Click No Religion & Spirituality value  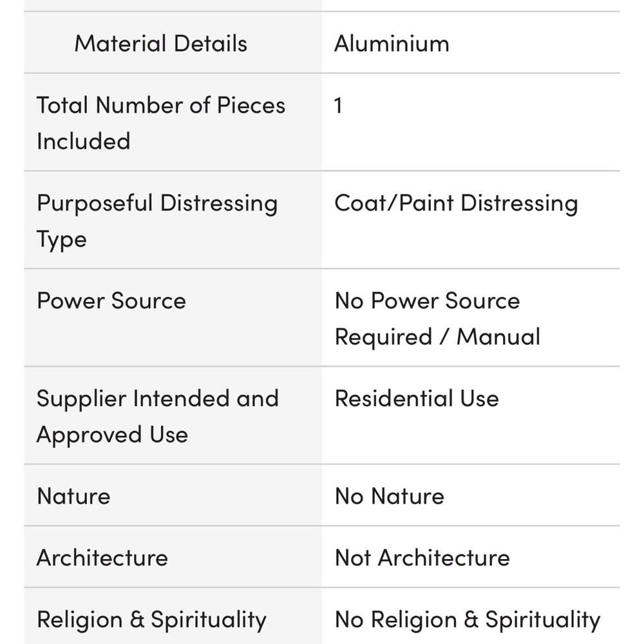click(468, 620)
